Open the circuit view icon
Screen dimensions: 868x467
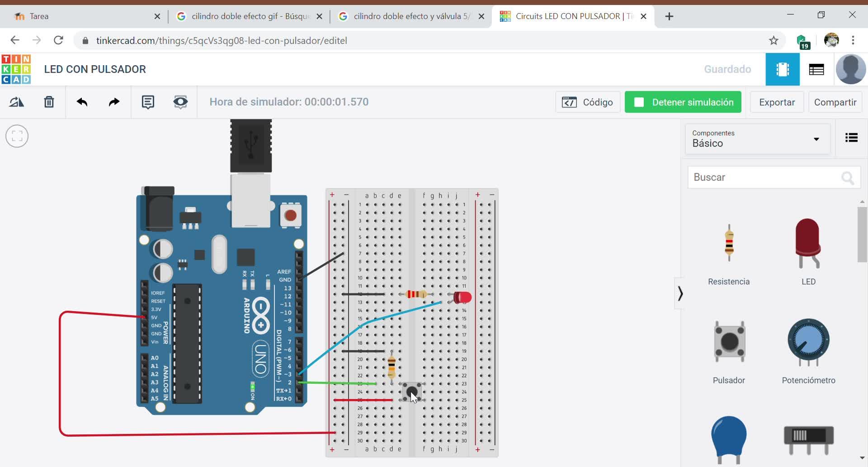point(783,69)
